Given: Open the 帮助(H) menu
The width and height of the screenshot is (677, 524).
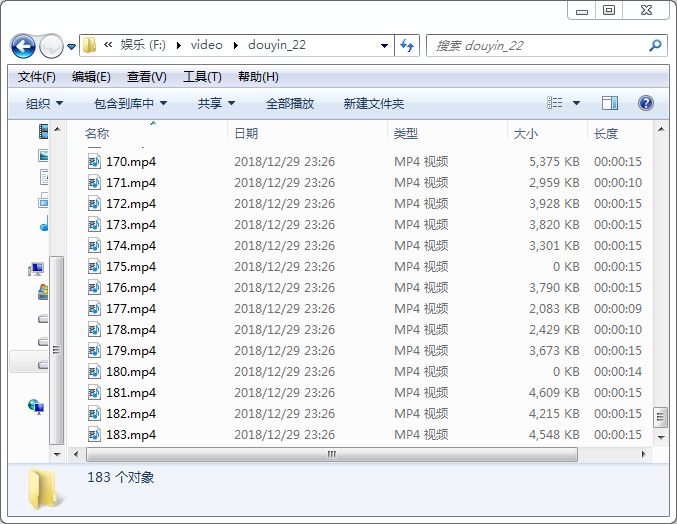Looking at the screenshot, I should (x=258, y=77).
